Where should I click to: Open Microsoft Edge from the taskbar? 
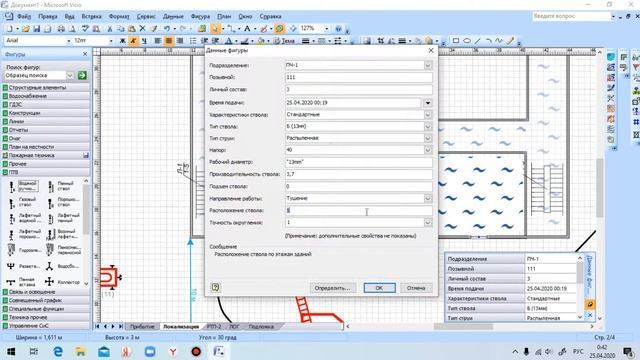tap(58, 351)
